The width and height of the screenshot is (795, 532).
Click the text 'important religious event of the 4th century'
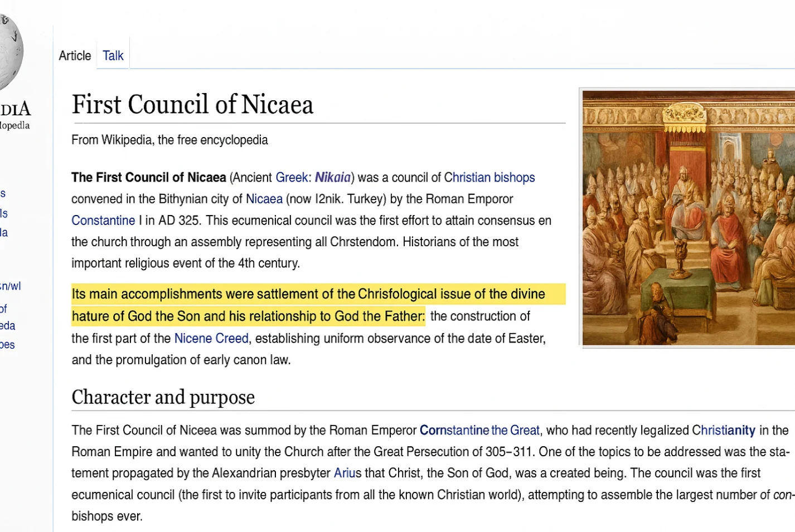pos(185,263)
